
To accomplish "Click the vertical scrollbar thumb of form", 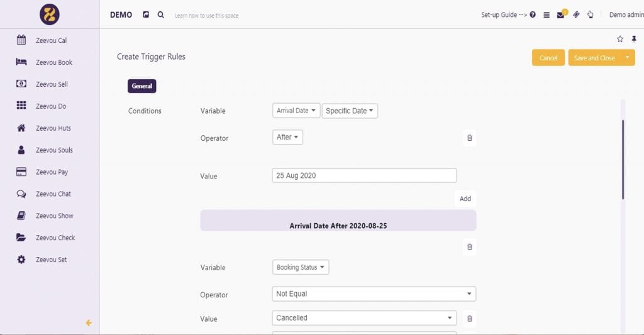I will pos(623,160).
